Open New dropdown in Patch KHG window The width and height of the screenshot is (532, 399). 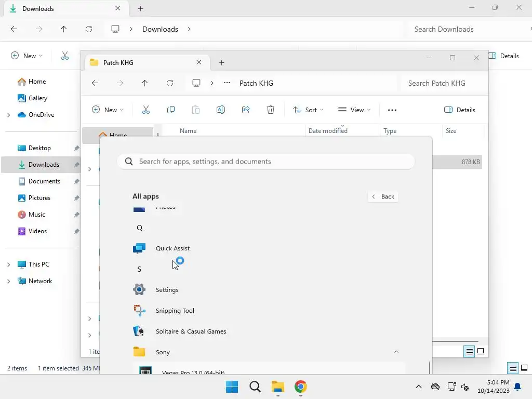pyautogui.click(x=108, y=110)
